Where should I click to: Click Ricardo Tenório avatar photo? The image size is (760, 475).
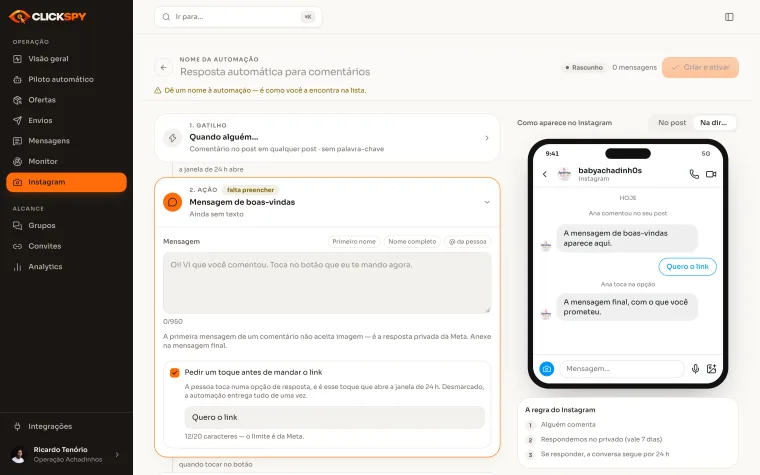[x=18, y=455]
